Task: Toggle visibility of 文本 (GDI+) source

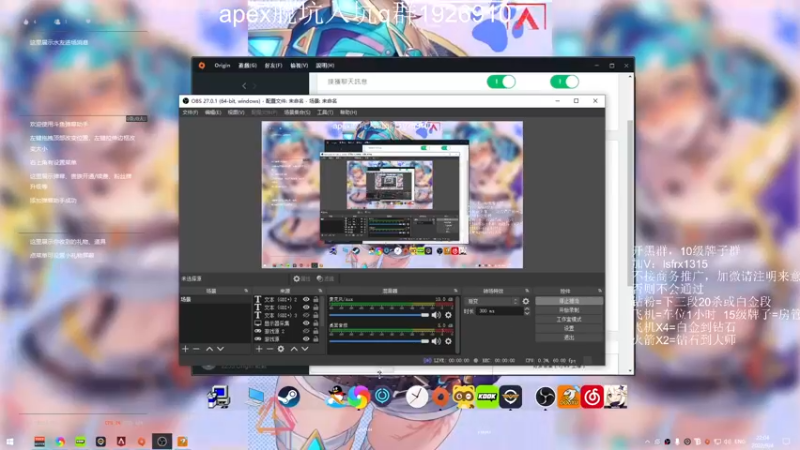Action: 306,307
